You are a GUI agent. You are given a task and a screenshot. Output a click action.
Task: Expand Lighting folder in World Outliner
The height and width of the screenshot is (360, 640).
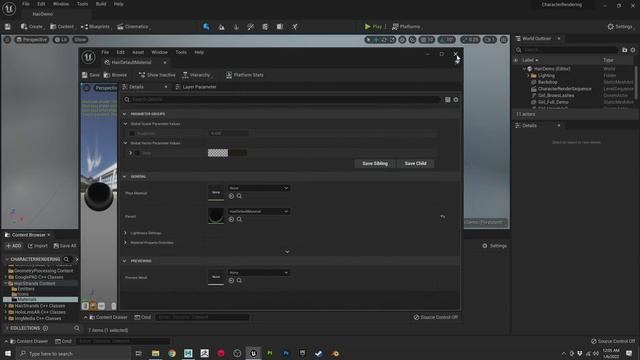[x=528, y=76]
